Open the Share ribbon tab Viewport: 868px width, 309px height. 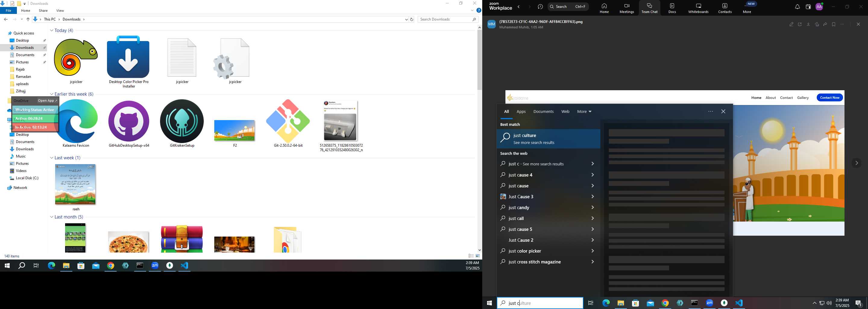[43, 11]
